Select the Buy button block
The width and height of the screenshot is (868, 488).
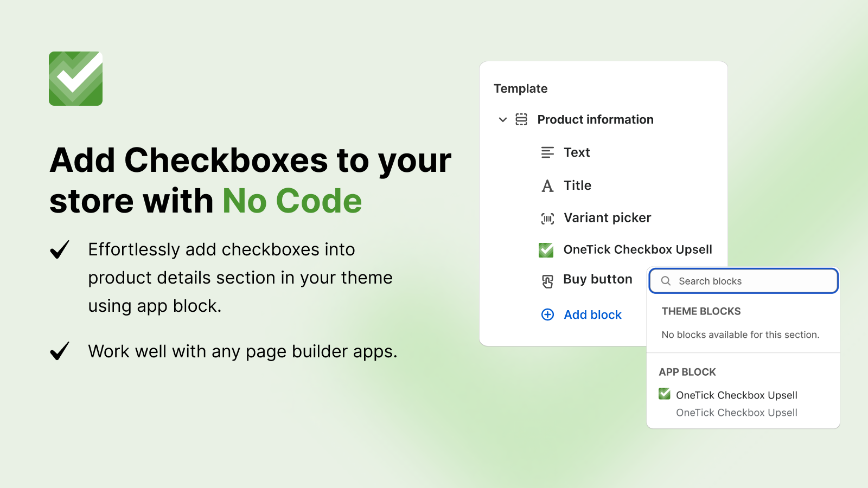pos(597,279)
